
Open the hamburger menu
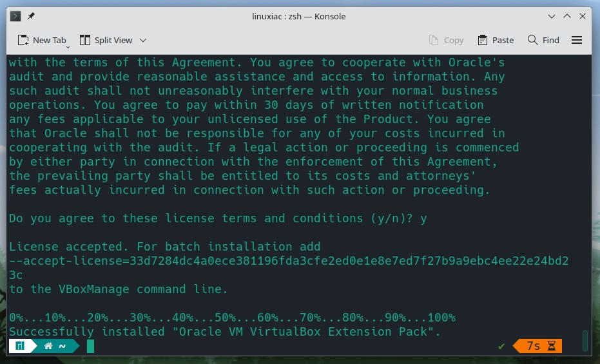(x=577, y=40)
